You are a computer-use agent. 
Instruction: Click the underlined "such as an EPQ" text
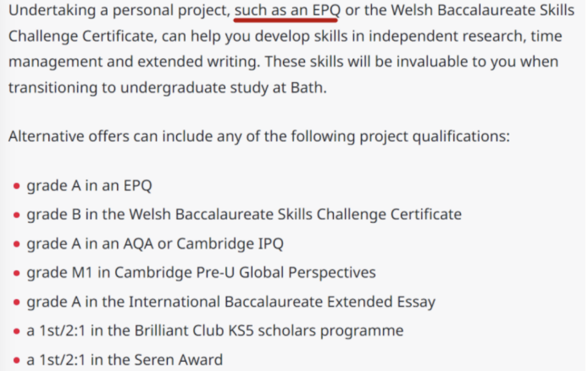click(287, 10)
